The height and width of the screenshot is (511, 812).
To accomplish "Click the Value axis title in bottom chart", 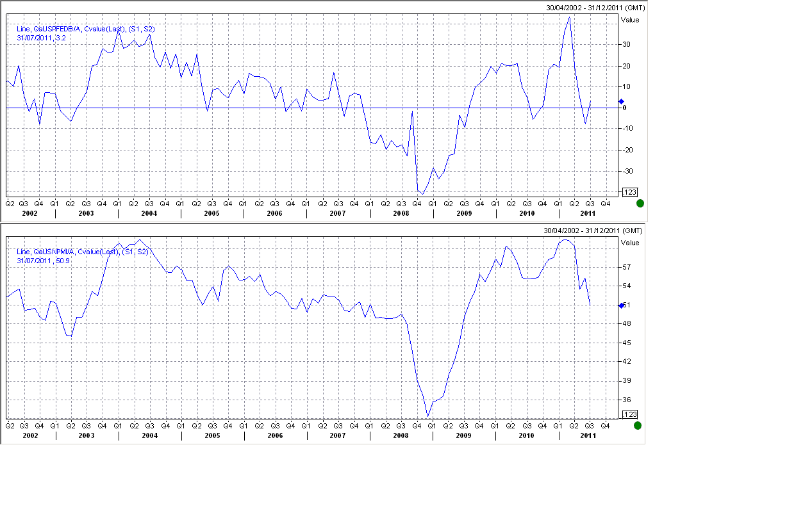I will [630, 243].
